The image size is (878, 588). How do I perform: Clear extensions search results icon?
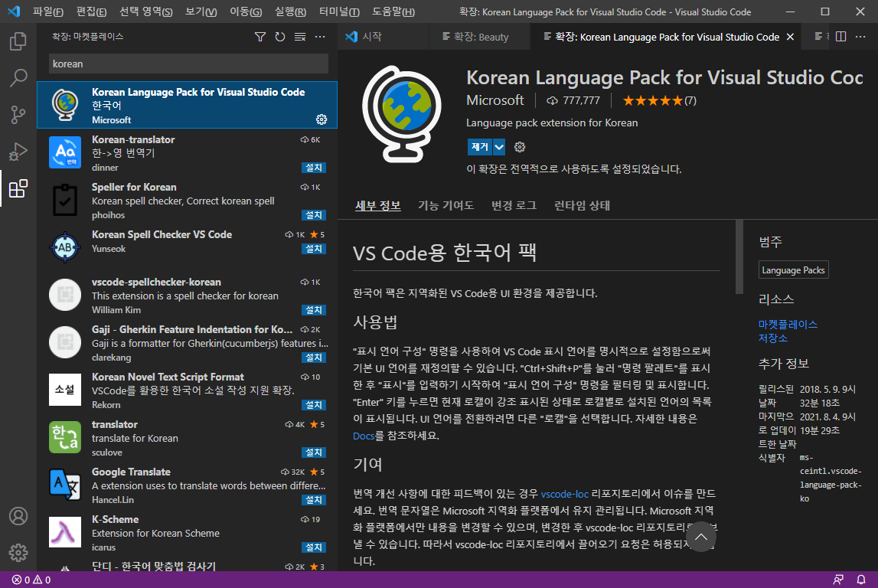[300, 37]
